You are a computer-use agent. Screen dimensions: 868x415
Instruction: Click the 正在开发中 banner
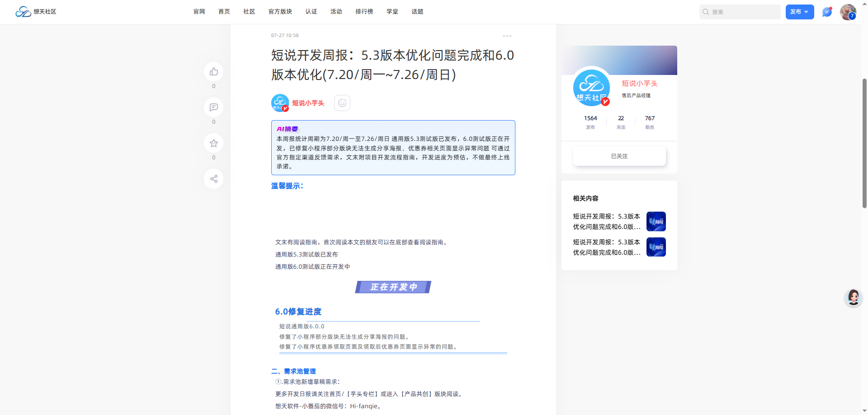393,287
